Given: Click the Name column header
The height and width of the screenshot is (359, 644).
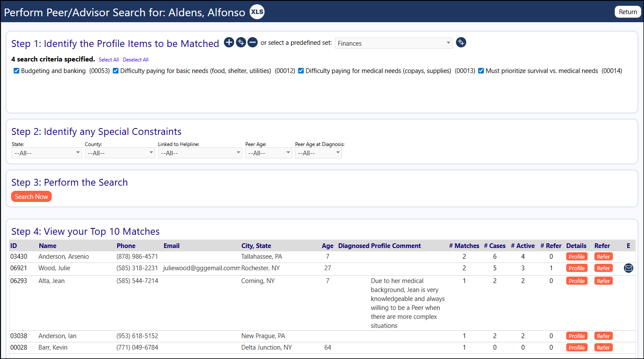Looking at the screenshot, I should coord(47,245).
